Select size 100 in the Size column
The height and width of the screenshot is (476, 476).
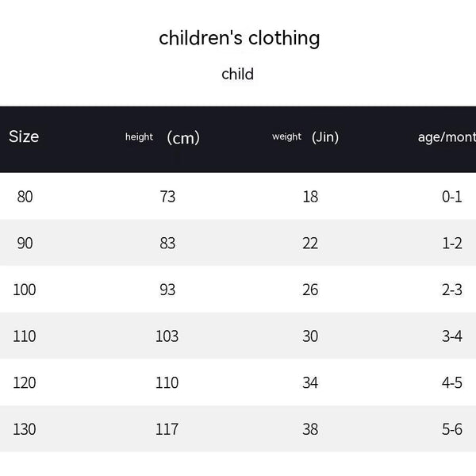(x=25, y=290)
